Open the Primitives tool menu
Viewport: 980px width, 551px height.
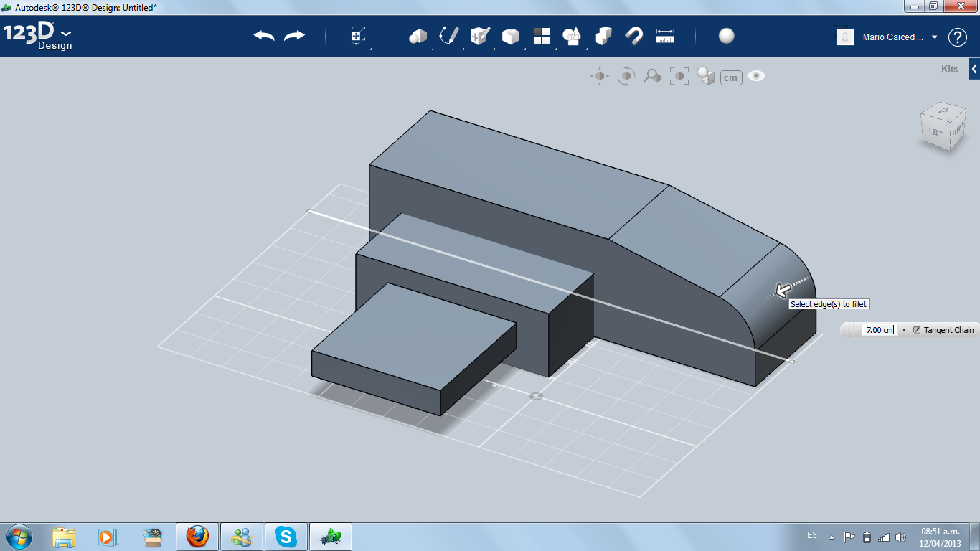pos(418,36)
